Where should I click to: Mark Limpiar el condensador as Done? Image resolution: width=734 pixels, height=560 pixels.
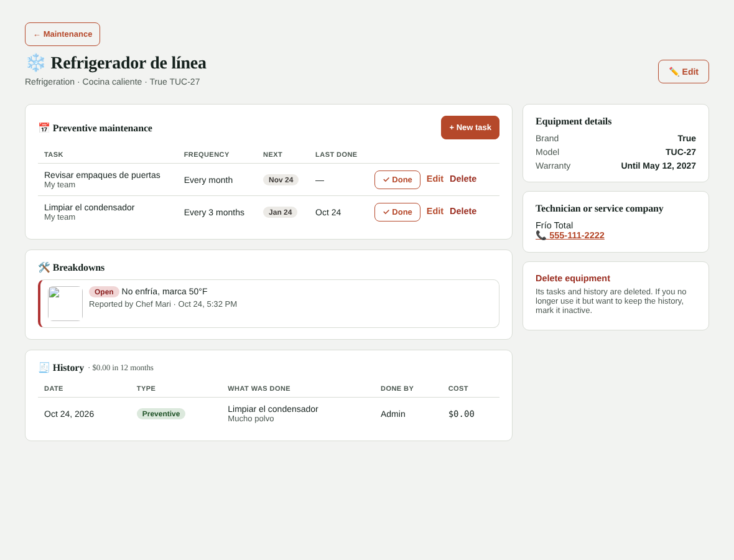point(397,212)
